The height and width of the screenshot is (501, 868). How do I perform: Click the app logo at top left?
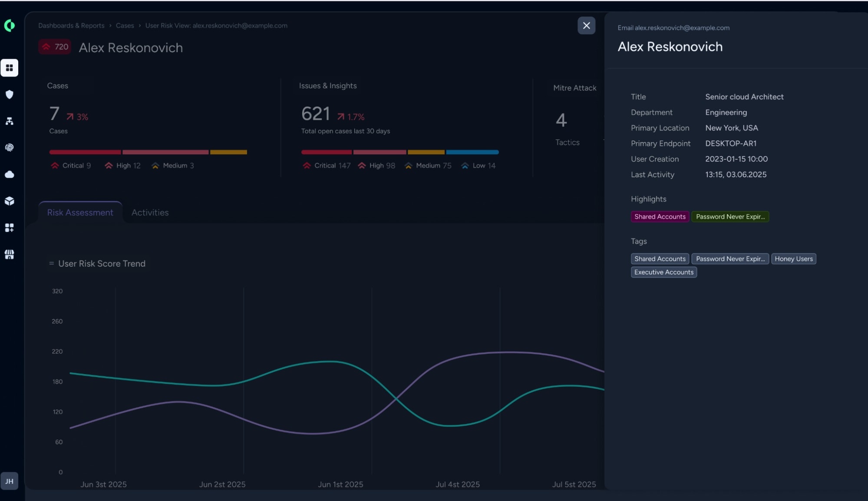[10, 26]
